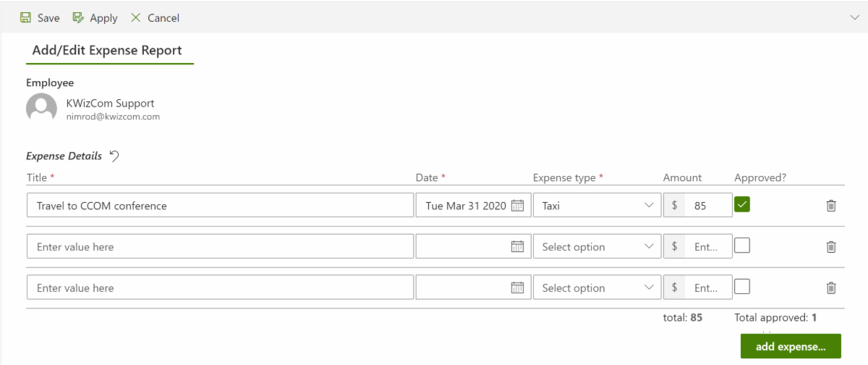
Task: Click the third row date field
Action: pos(473,288)
